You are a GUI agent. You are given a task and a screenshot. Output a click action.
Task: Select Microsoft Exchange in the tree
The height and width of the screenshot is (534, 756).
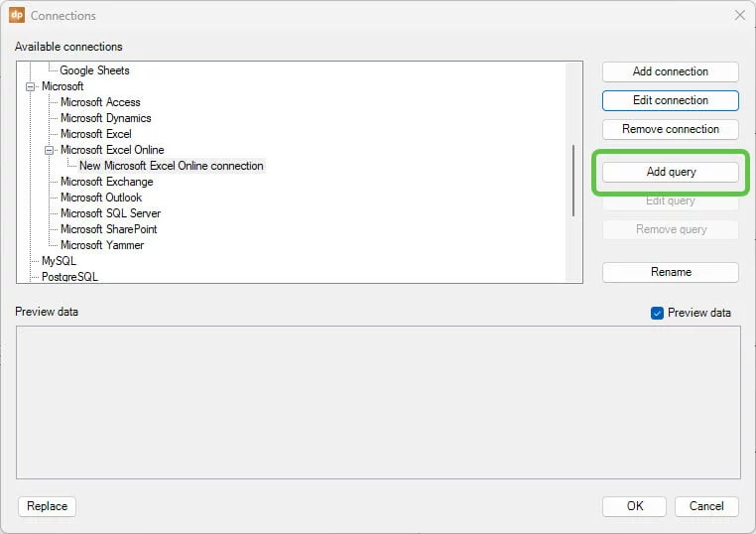pyautogui.click(x=106, y=182)
